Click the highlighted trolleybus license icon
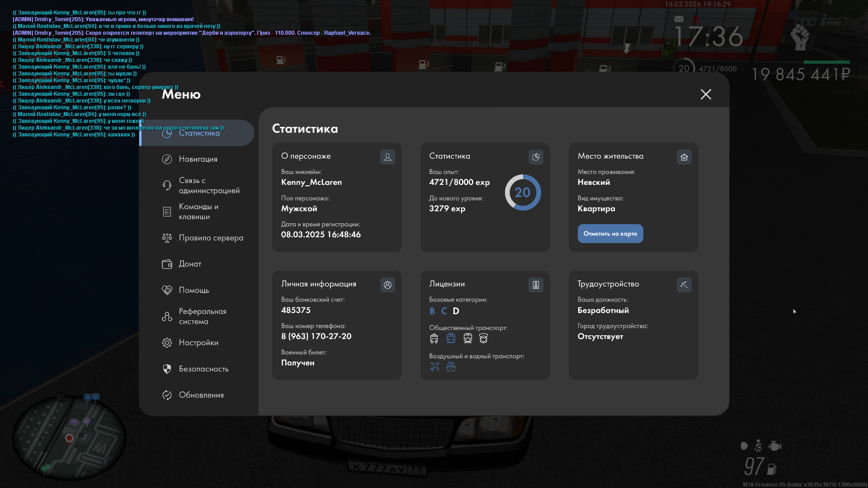This screenshot has height=488, width=868. click(x=451, y=338)
